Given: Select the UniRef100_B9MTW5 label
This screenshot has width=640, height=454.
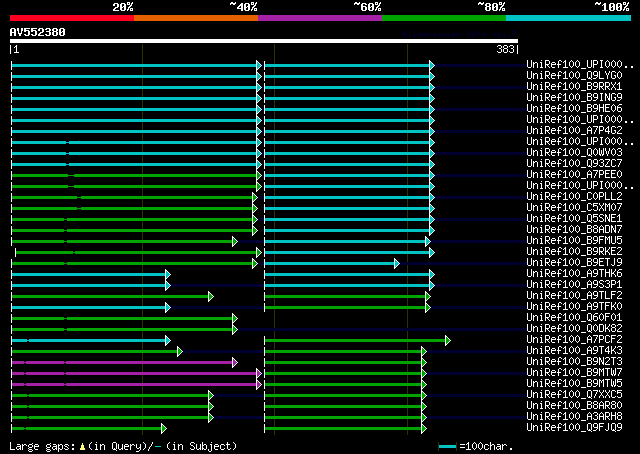Looking at the screenshot, I should 574,384.
